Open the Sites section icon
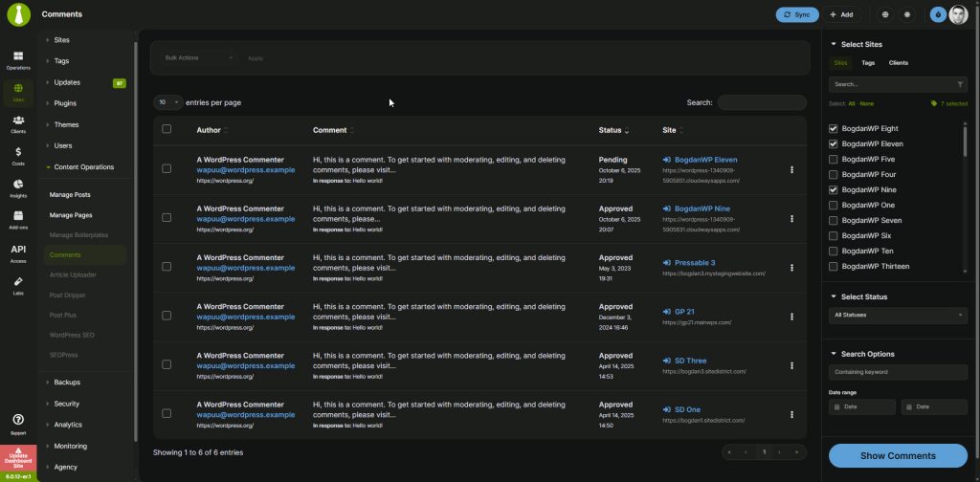This screenshot has height=482, width=980. click(18, 89)
